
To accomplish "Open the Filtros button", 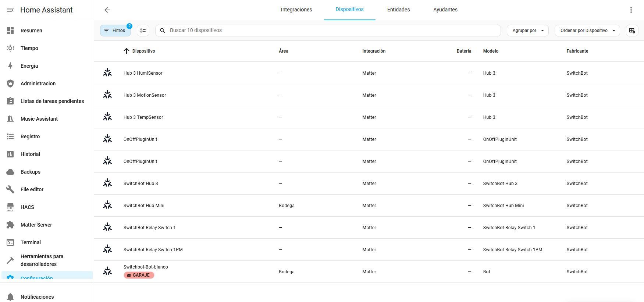I will pos(115,31).
